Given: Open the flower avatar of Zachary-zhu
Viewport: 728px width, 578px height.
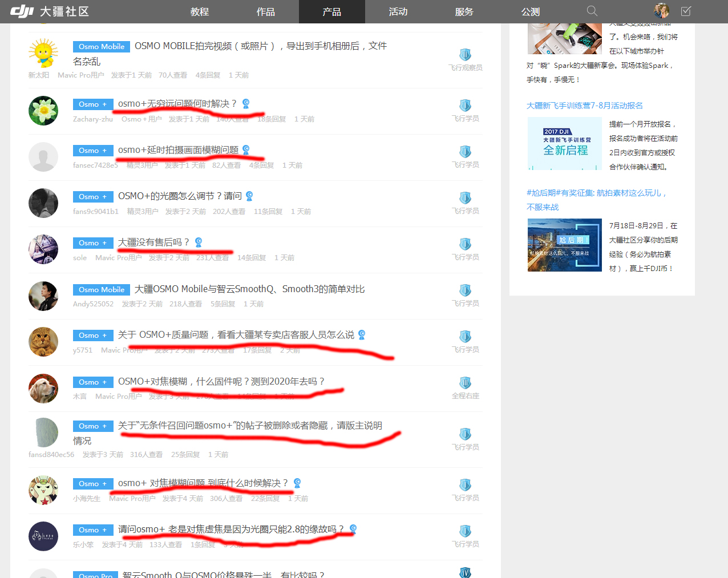Looking at the screenshot, I should click(x=43, y=111).
